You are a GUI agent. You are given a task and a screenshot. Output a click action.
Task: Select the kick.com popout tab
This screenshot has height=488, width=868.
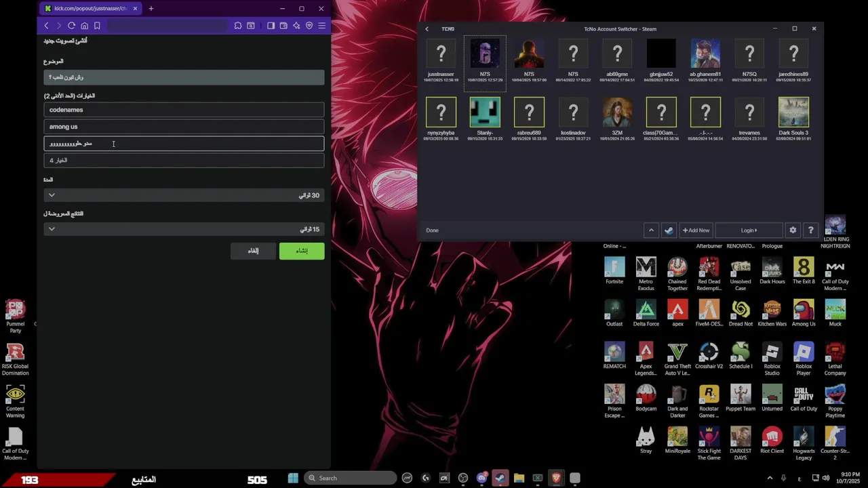click(x=91, y=8)
